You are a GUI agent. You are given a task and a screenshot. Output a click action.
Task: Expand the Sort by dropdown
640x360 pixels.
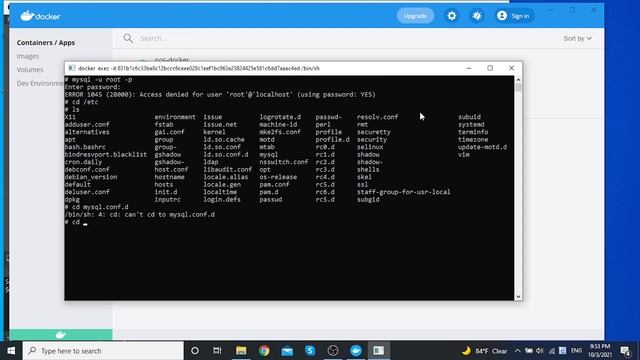pos(577,38)
